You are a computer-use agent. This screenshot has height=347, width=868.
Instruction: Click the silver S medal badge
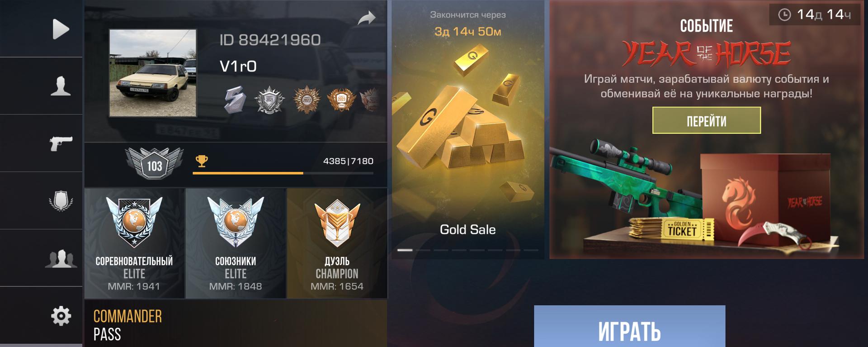[x=235, y=100]
